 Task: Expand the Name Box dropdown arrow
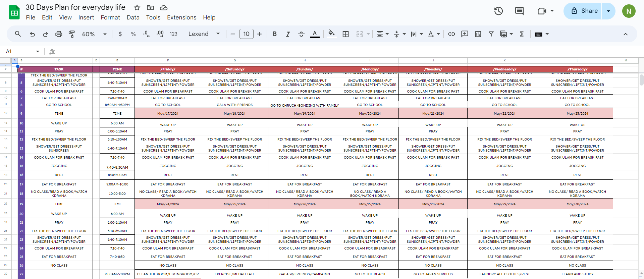[38, 51]
